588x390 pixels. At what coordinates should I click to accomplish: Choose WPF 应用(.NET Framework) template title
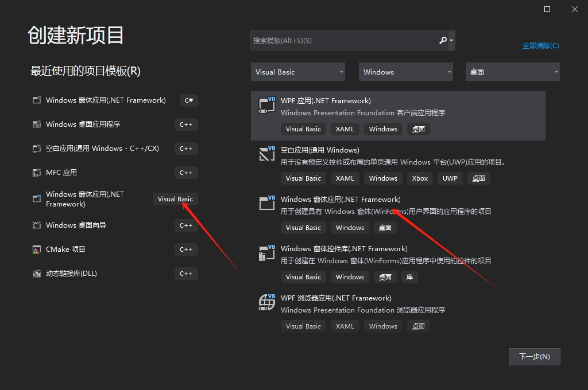pos(326,101)
